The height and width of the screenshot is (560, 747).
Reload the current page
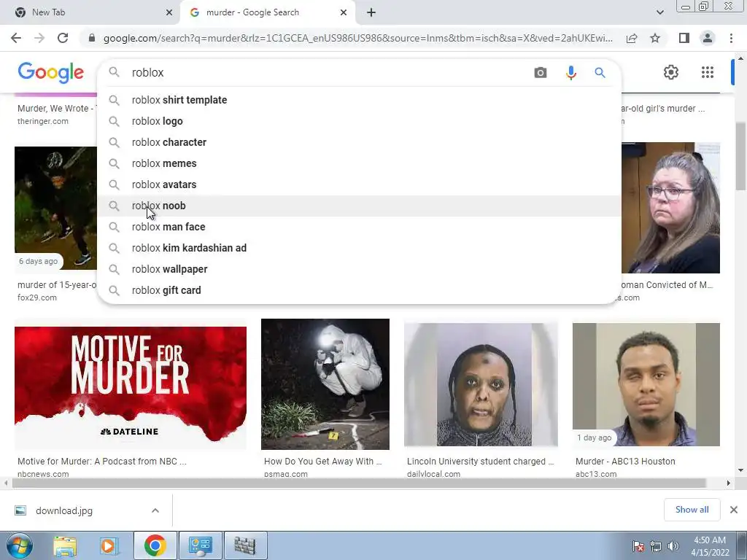[63, 38]
